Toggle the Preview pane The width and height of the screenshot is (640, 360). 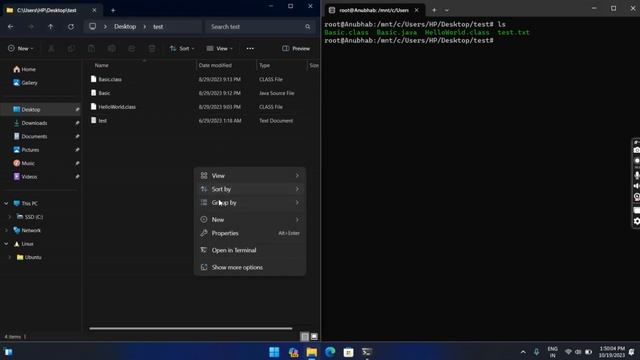(296, 49)
